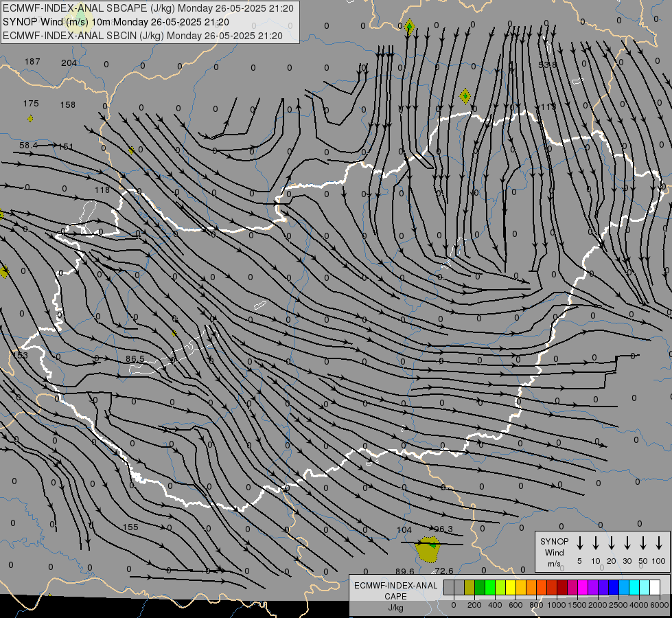Click the 175 CAPE value on map
The image size is (672, 618).
pyautogui.click(x=31, y=104)
